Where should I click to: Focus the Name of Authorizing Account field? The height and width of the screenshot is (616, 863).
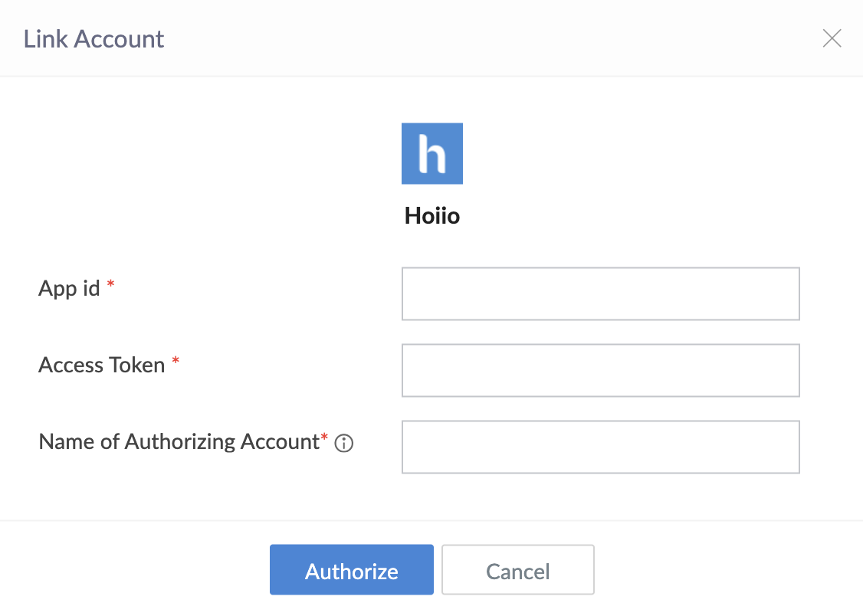pos(600,447)
